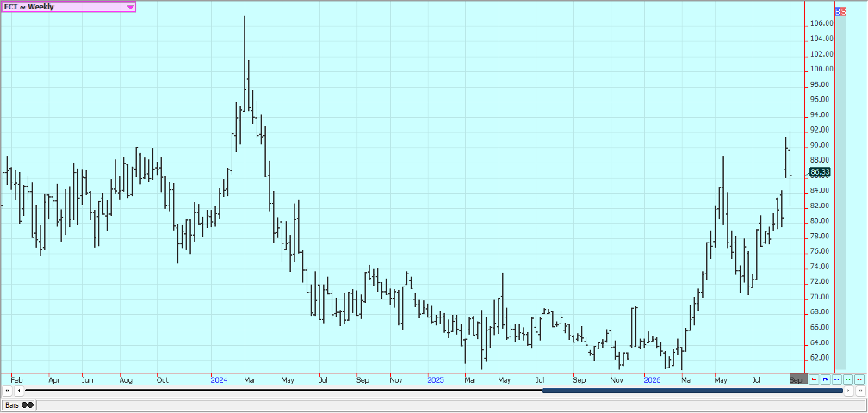Viewport: 868px width, 413px height.
Task: Click the blue B buy button
Action: 838,11
